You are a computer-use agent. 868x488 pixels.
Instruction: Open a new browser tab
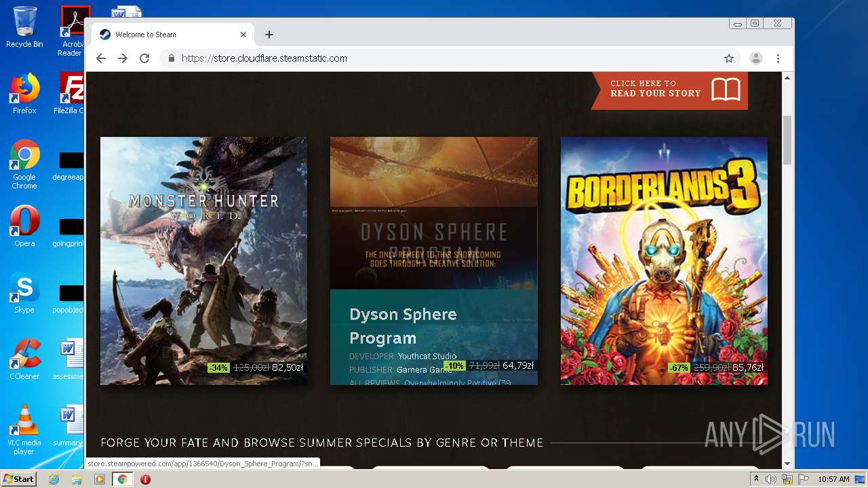269,35
